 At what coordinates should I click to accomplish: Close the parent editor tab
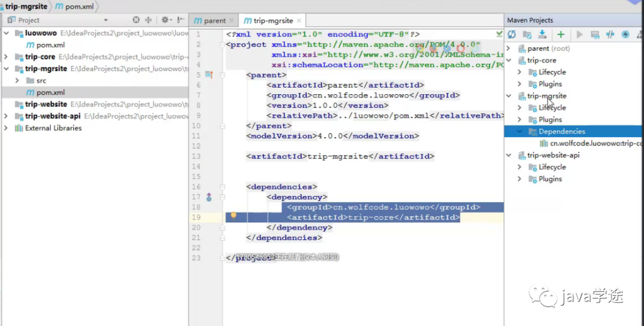click(x=231, y=20)
